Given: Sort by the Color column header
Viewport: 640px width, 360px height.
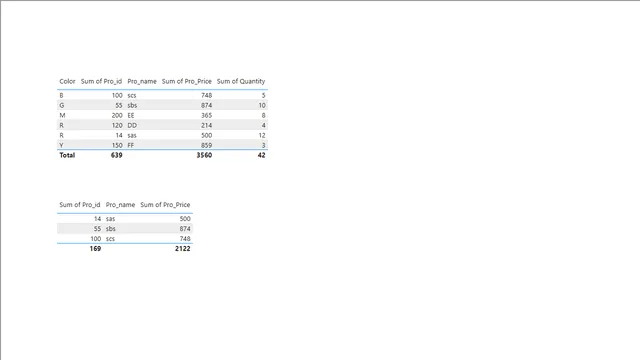Looking at the screenshot, I should click(x=67, y=81).
